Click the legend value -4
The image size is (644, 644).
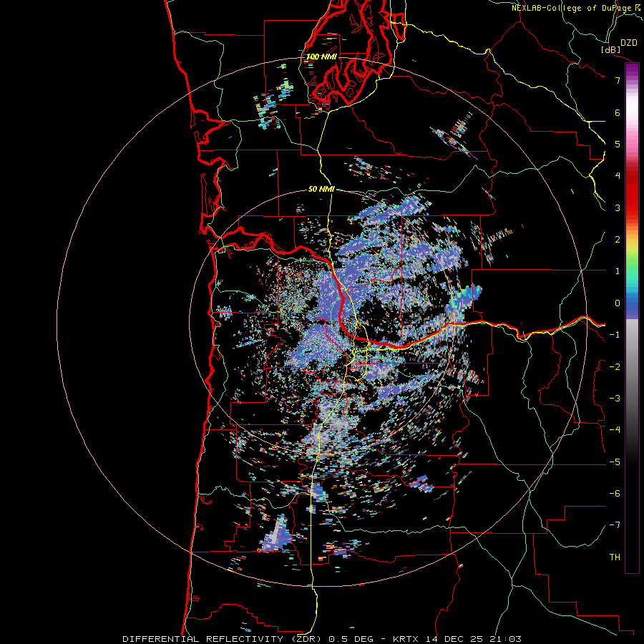point(615,429)
